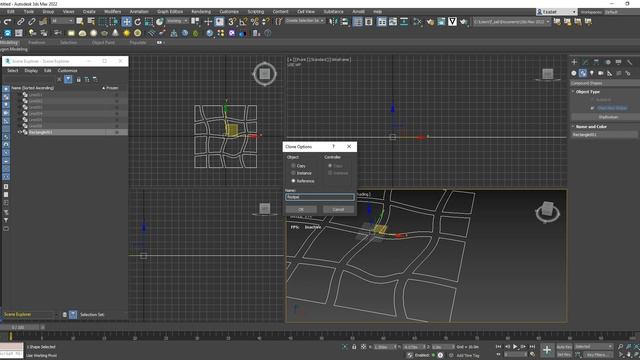The height and width of the screenshot is (360, 640).
Task: Select the Select and Rotate tool
Action: point(138,22)
